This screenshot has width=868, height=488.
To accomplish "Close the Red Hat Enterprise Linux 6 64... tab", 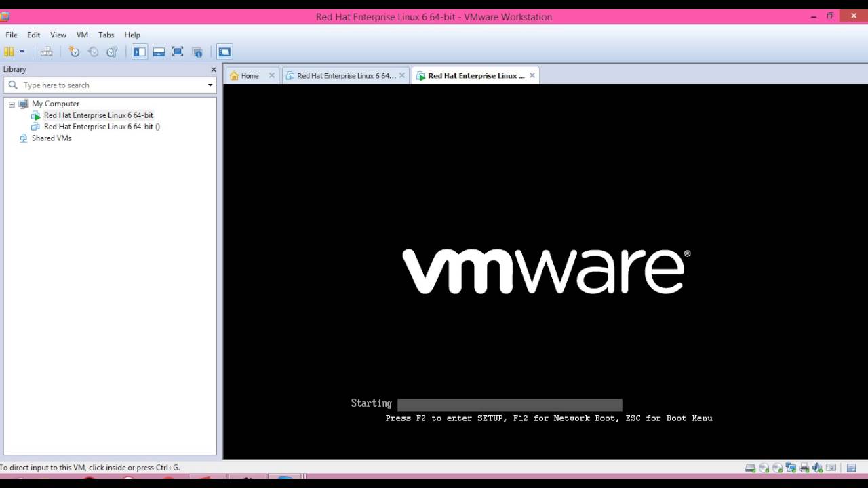I will pos(402,75).
